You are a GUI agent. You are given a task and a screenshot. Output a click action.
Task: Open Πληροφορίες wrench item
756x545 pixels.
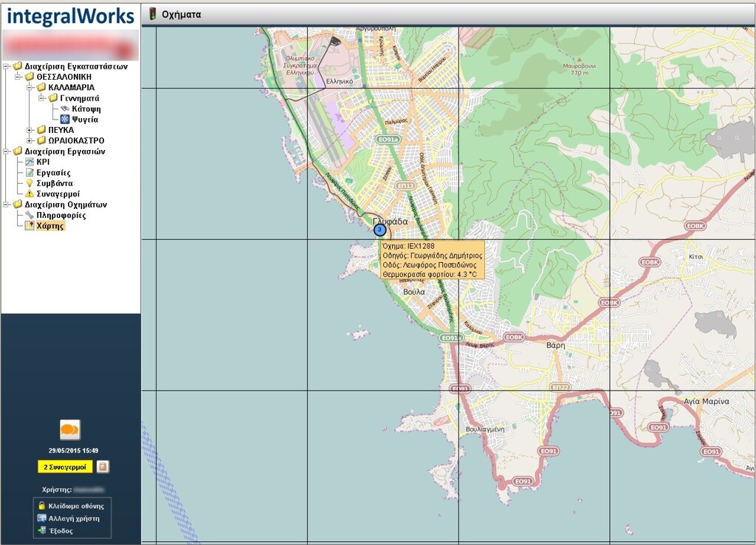coord(61,215)
